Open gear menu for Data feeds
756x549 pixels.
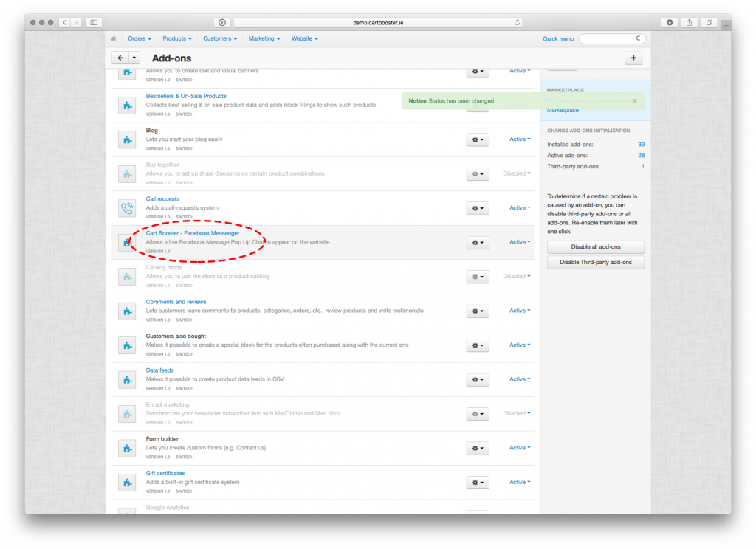478,380
